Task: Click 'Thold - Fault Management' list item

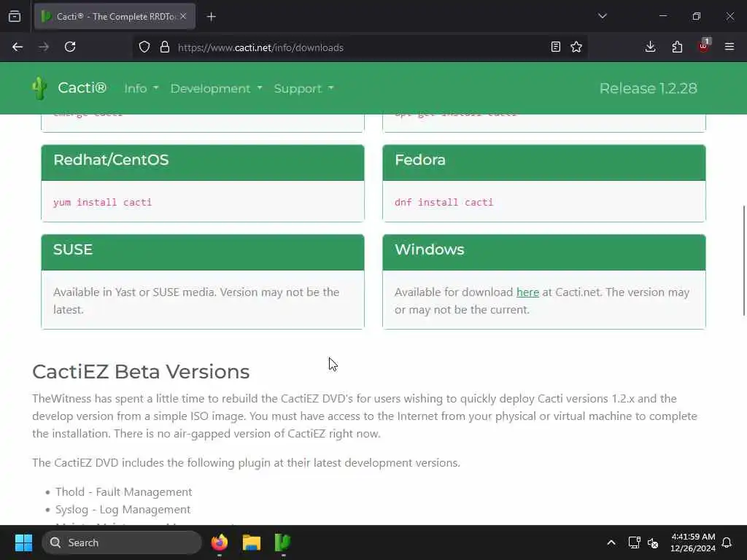Action: 123,492
